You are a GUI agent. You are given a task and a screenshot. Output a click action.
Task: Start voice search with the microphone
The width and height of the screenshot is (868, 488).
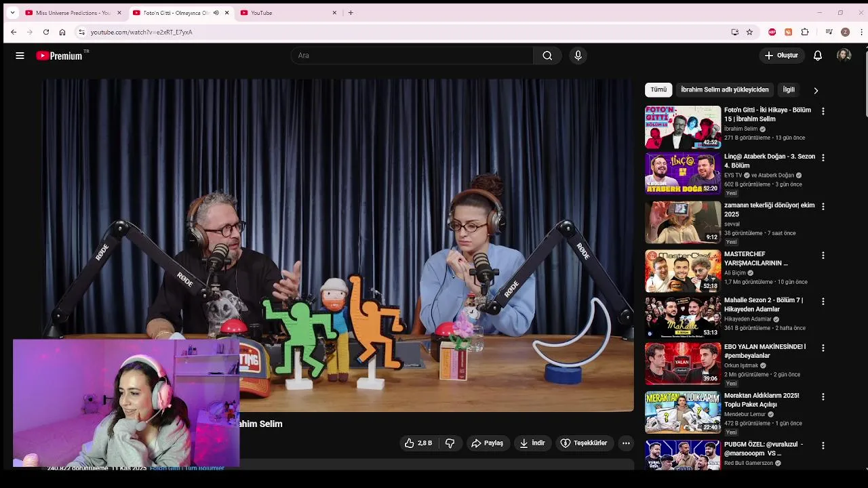(x=578, y=56)
